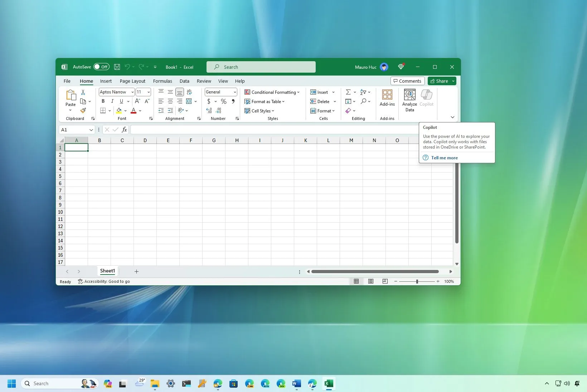Click the AutoSum icon
The width and height of the screenshot is (587, 392).
[x=349, y=92]
